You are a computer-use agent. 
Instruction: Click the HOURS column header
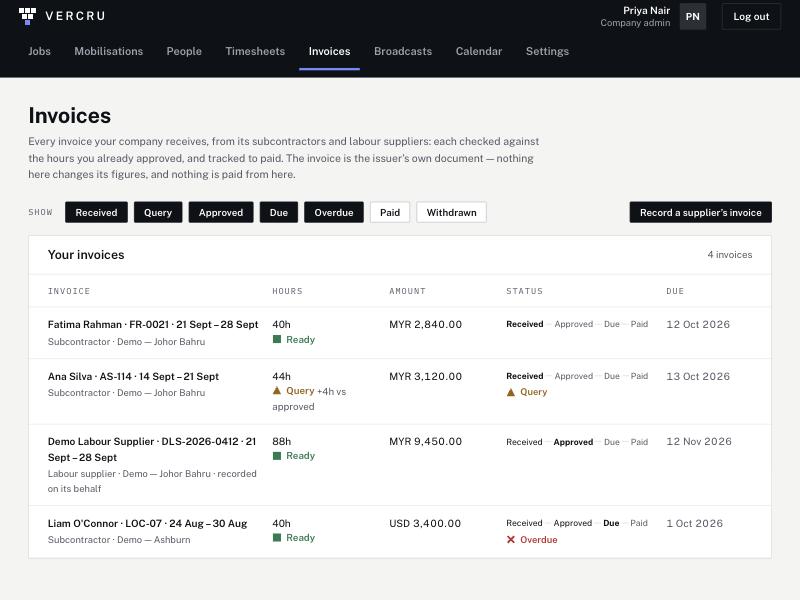point(287,291)
